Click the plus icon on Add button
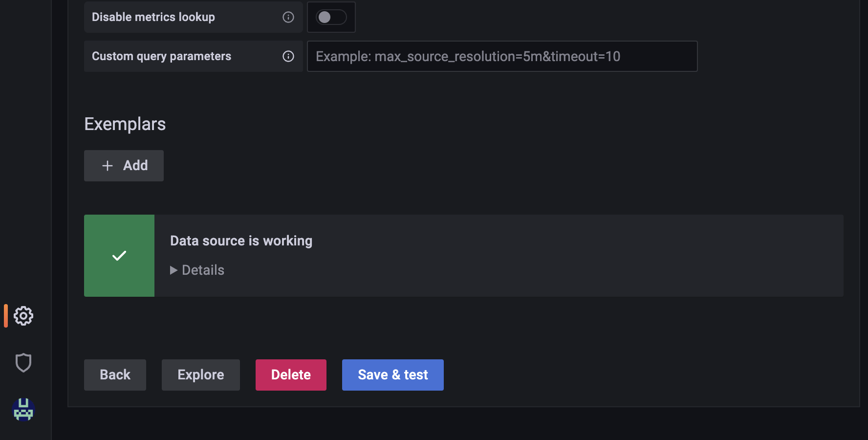Image resolution: width=868 pixels, height=440 pixels. (x=107, y=166)
